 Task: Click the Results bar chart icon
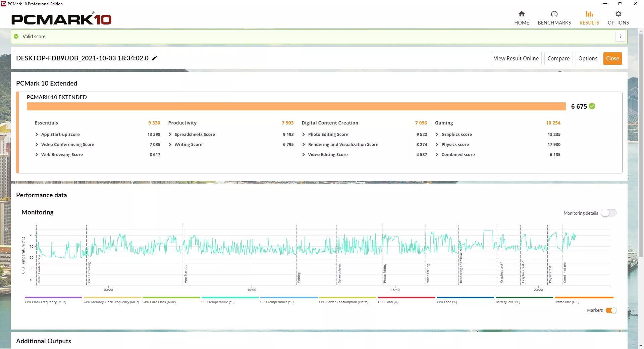pyautogui.click(x=589, y=14)
